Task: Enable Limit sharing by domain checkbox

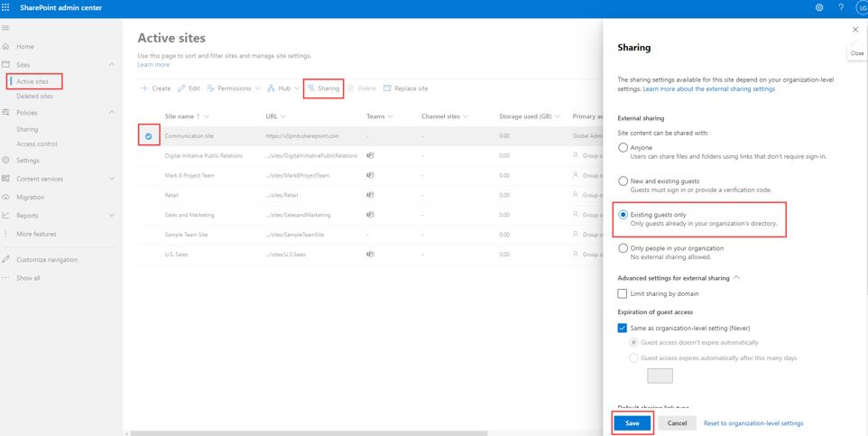Action: [623, 293]
